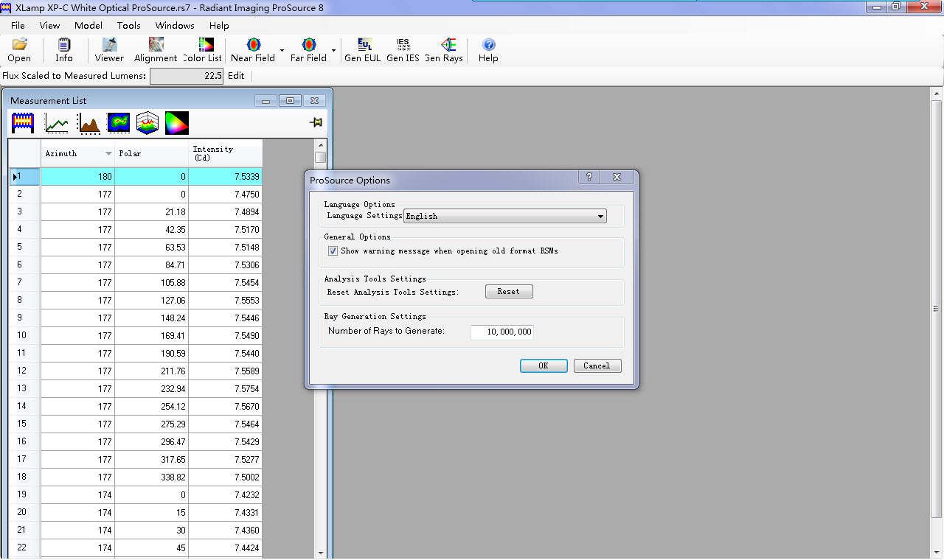Open the Azimuth column sort dropdown arrow

point(108,154)
